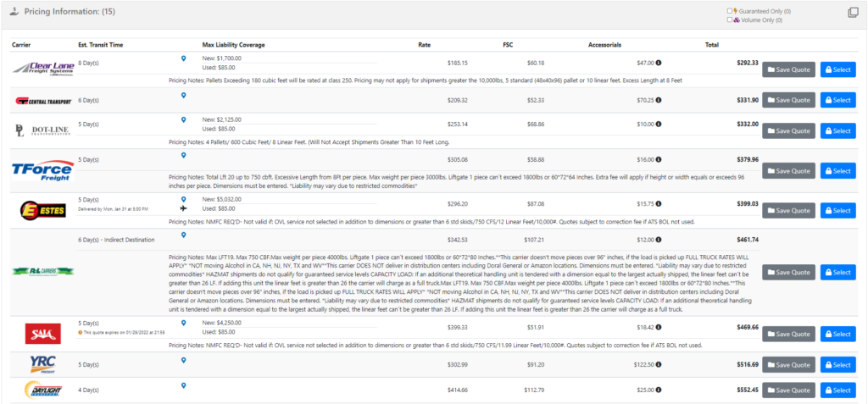The image size is (868, 404).
Task: Select the SAIA $469.66 quote
Action: 838,335
